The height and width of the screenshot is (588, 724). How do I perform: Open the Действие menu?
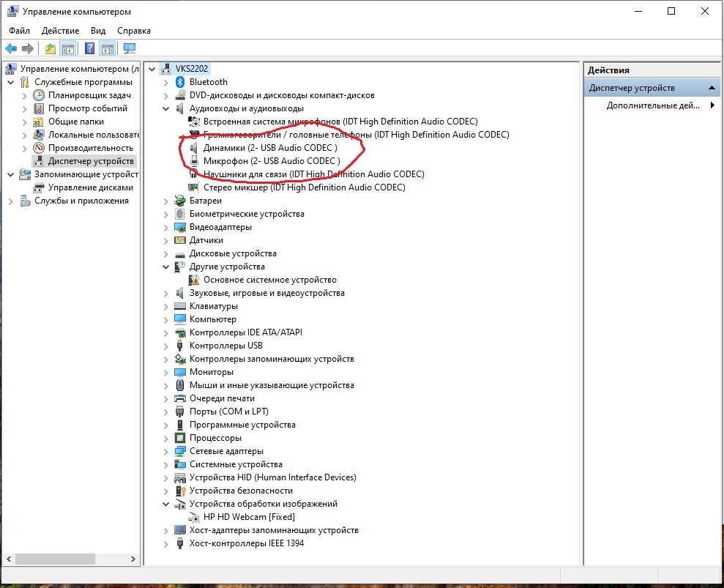tap(60, 31)
